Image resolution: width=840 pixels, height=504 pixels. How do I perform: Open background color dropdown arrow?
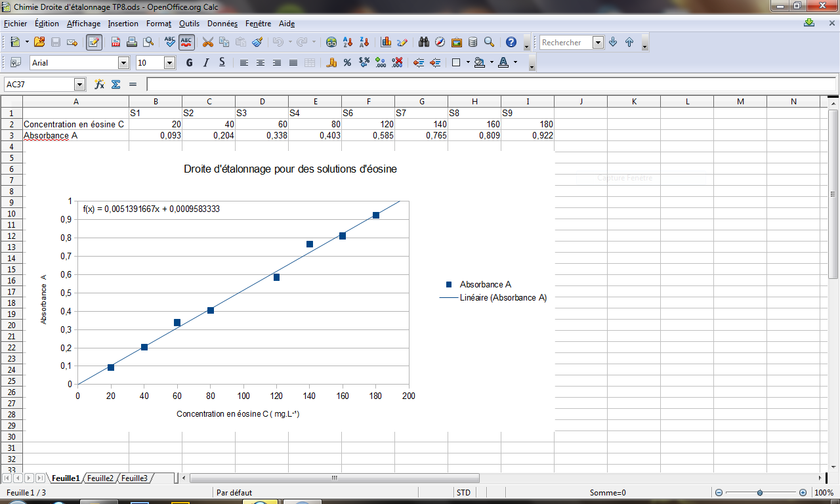[x=492, y=63]
